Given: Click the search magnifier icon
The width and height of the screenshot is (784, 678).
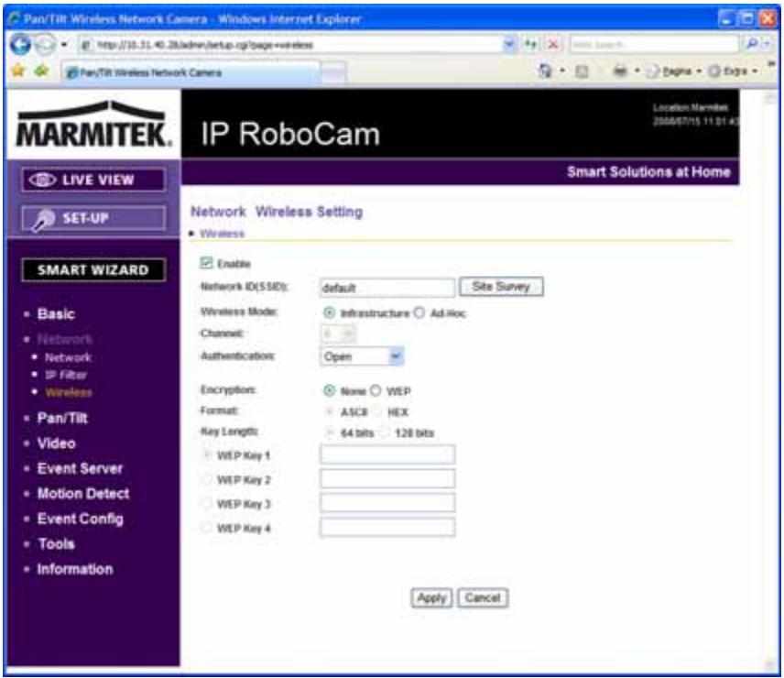Looking at the screenshot, I should (752, 44).
